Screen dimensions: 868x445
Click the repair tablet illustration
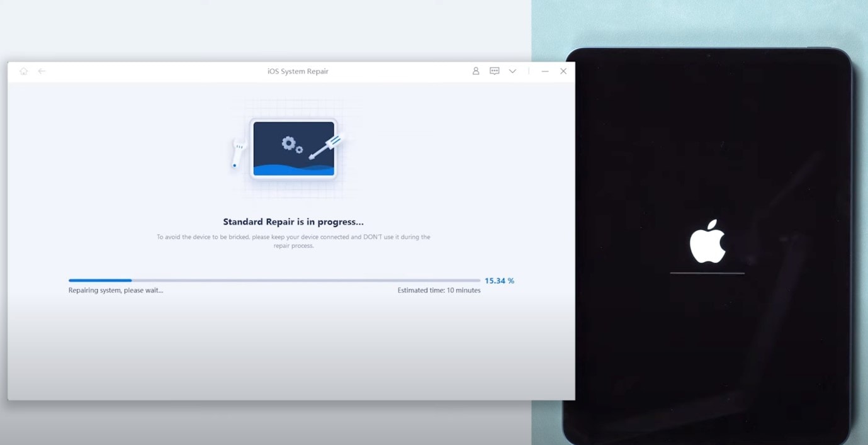coord(293,149)
